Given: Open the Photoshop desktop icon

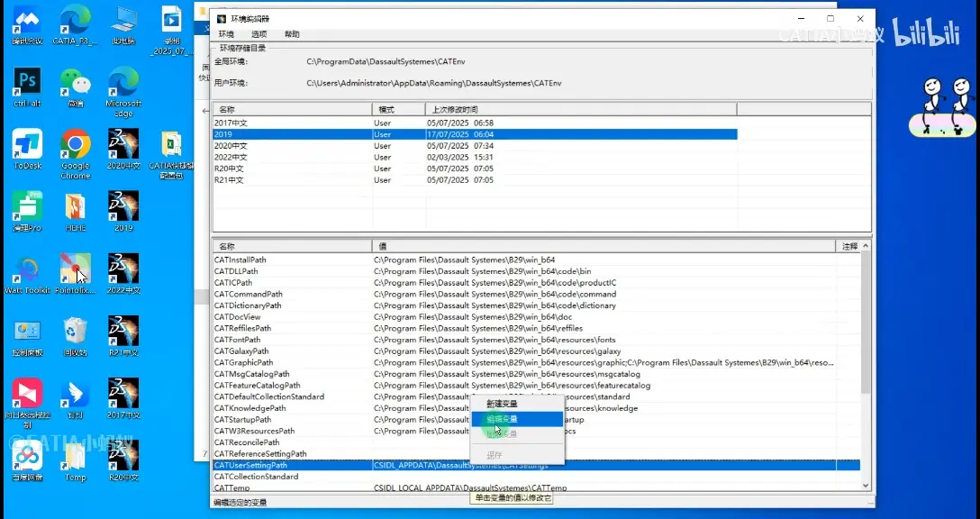Looking at the screenshot, I should click(x=27, y=86).
